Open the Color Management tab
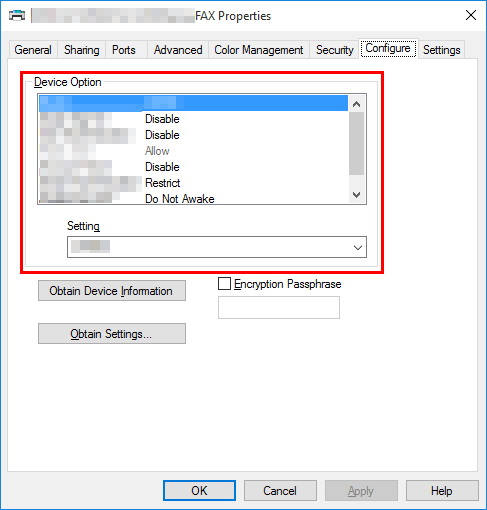 click(x=259, y=50)
